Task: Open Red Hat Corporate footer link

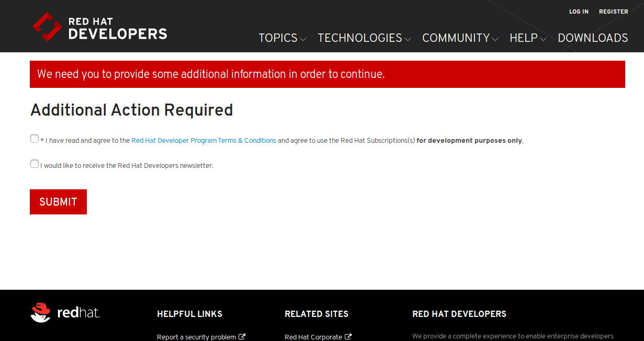Action: tap(313, 337)
